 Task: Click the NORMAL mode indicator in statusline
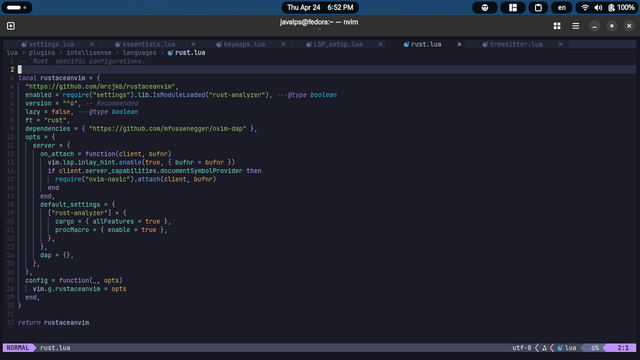pyautogui.click(x=18, y=348)
